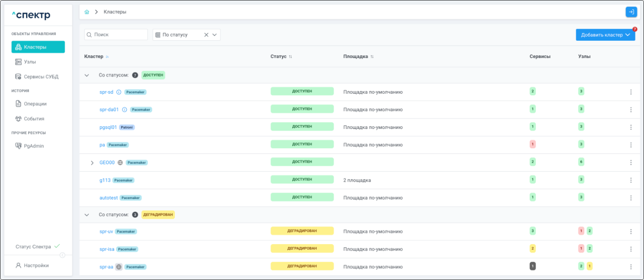Expand the GEO00 cluster row
644x280 pixels.
[x=92, y=163]
